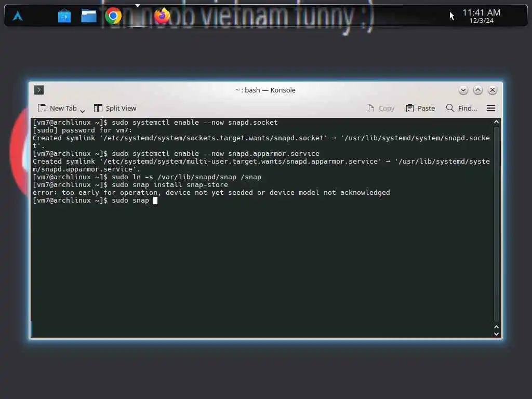Open the Find search tool
532x399 pixels.
point(461,108)
